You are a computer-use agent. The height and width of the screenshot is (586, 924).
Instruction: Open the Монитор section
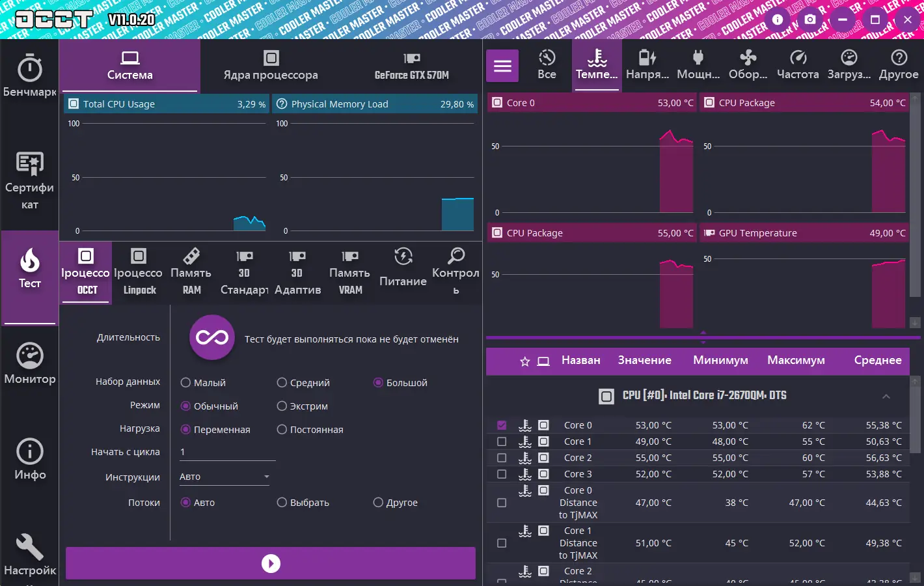click(x=29, y=363)
